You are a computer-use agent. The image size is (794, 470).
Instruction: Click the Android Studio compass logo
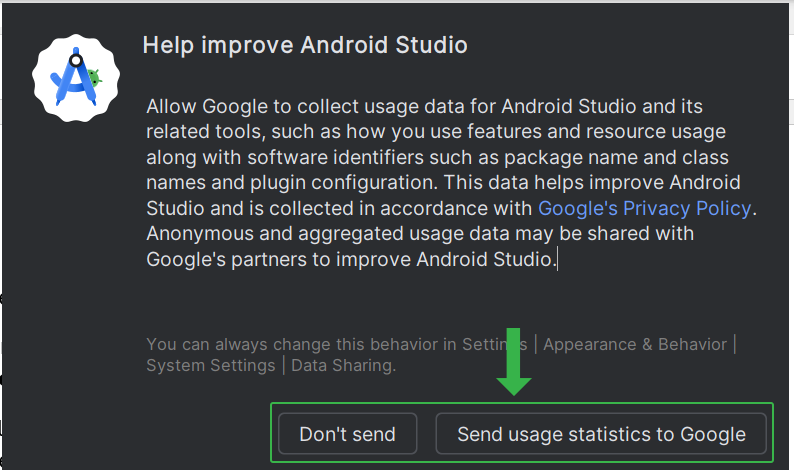click(x=75, y=78)
